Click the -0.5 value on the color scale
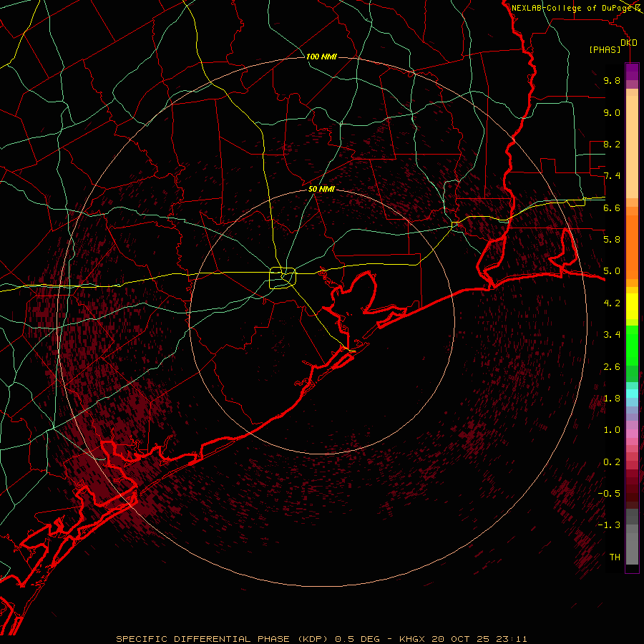Viewport: 644px width, 644px height. click(x=609, y=493)
